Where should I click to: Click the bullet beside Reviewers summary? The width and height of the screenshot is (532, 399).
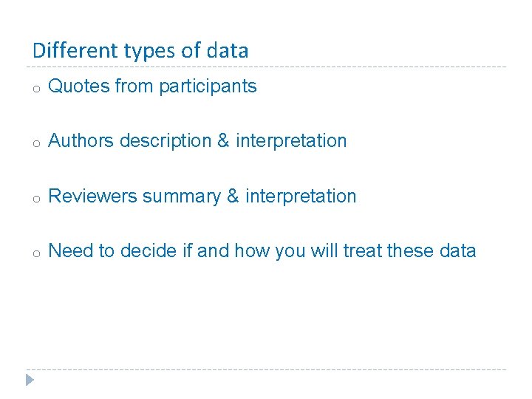point(35,199)
